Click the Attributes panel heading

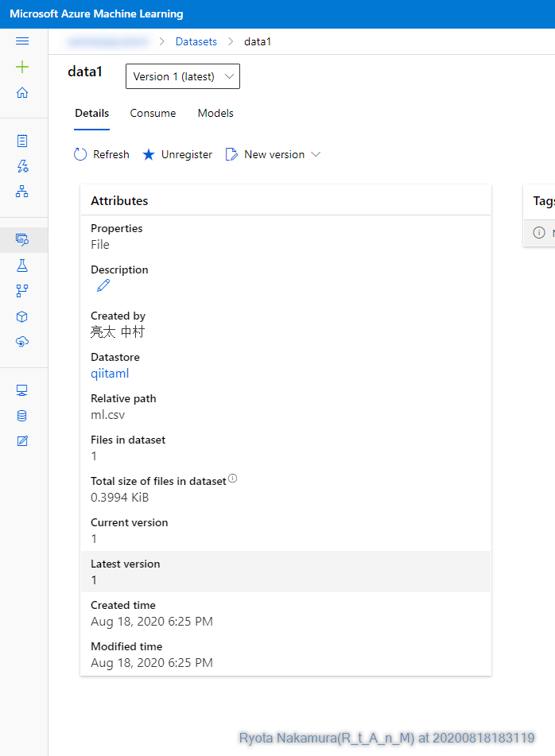pos(119,200)
